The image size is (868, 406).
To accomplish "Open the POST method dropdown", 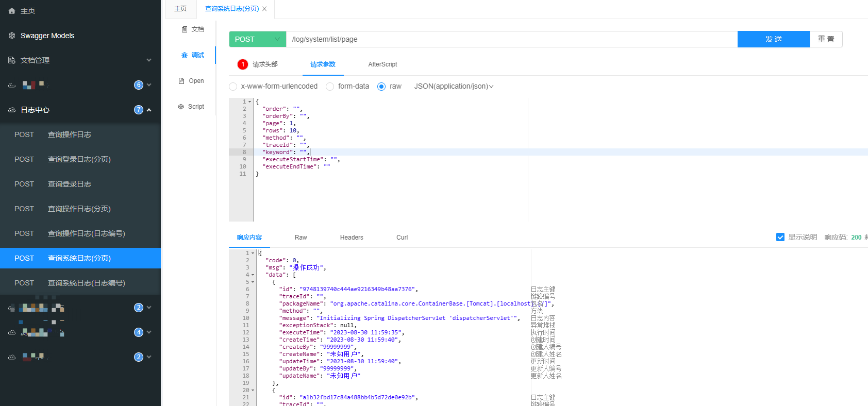I will pos(257,39).
